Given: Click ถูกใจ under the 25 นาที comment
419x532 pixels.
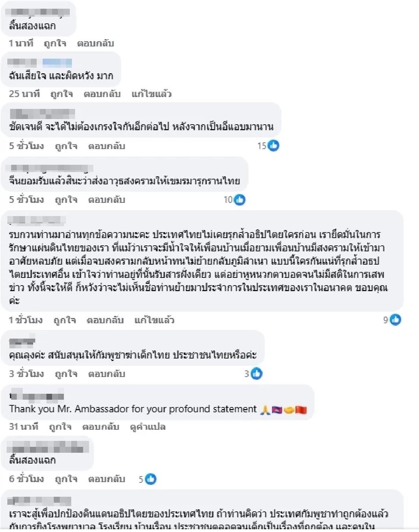Looking at the screenshot, I should [61, 94].
